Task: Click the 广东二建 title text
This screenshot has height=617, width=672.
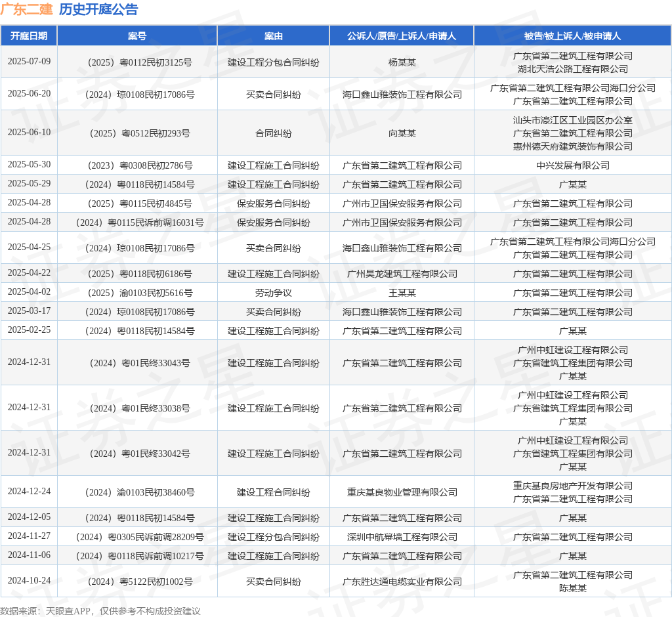Action: point(26,9)
